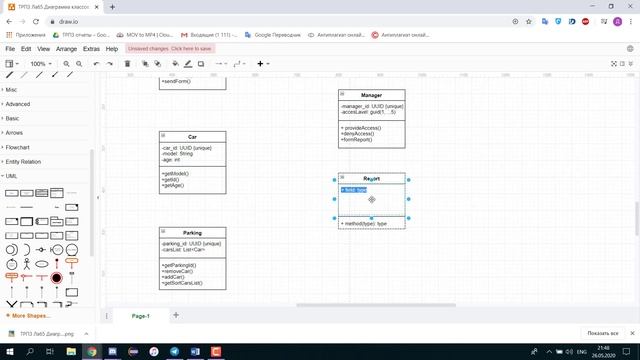This screenshot has height=360, width=640.
Task: Pick the use case ellipse shape
Action: (42, 264)
